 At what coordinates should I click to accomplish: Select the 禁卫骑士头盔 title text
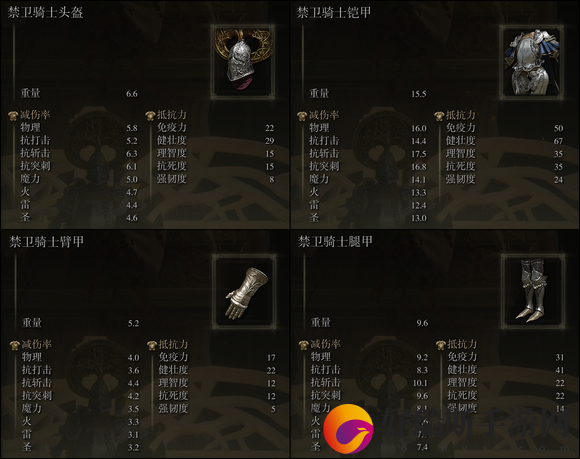coord(45,13)
